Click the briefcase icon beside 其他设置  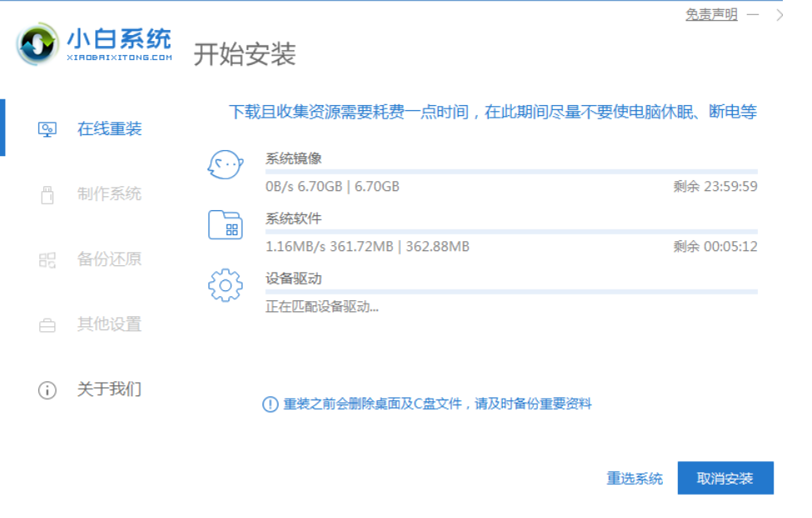[48, 324]
